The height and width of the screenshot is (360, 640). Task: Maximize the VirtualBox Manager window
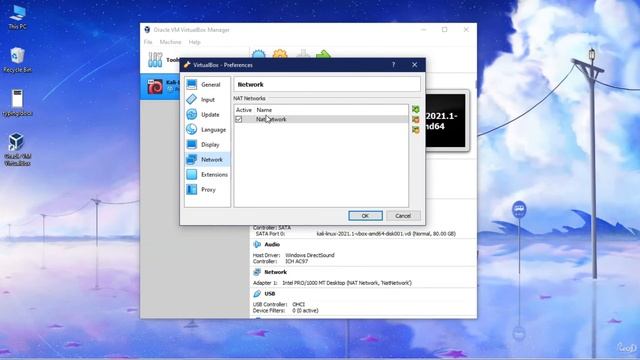(x=444, y=30)
